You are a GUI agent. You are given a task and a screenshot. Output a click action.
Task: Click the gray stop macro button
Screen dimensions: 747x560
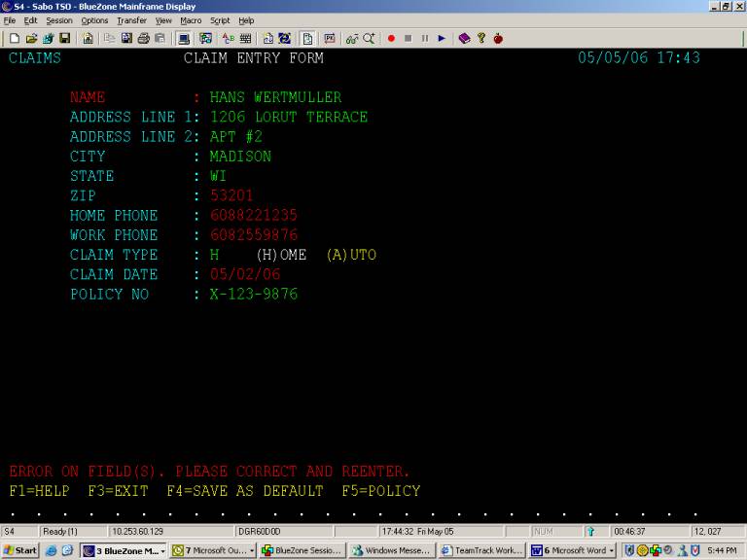(x=409, y=39)
